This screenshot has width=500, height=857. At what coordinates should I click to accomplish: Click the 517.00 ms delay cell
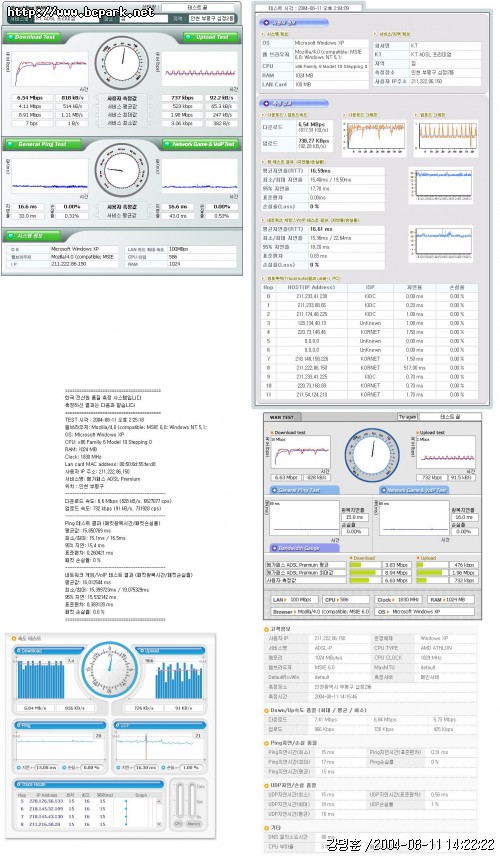(x=415, y=368)
